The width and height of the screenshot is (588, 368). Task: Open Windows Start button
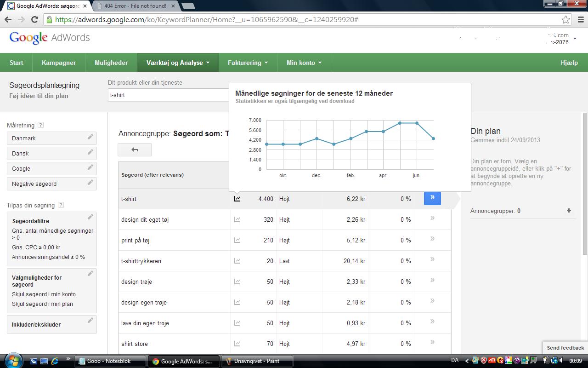coord(12,361)
